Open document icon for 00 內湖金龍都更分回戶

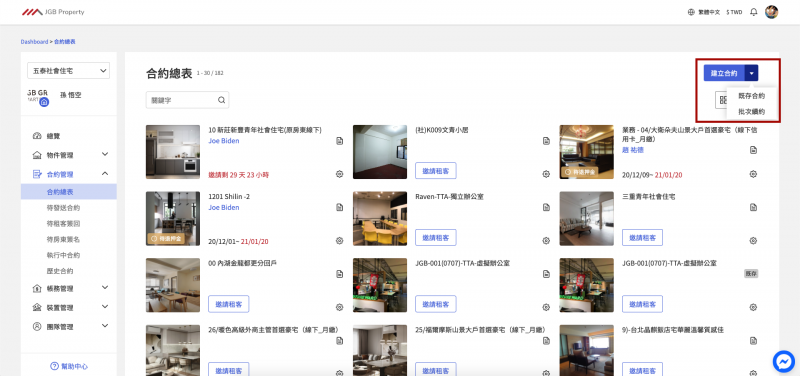[339, 274]
